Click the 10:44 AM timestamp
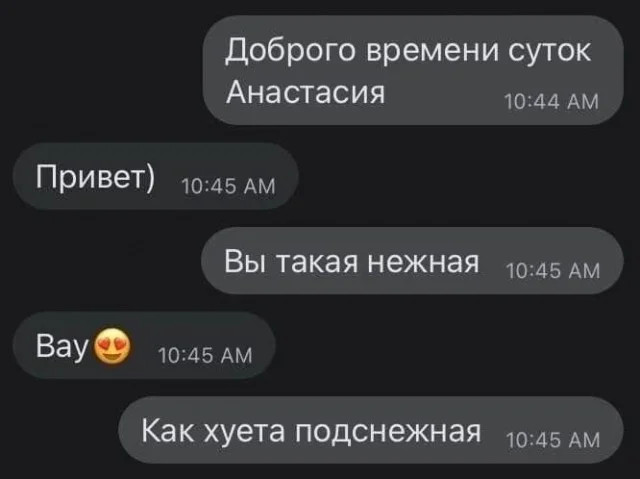640x479 pixels. [551, 102]
